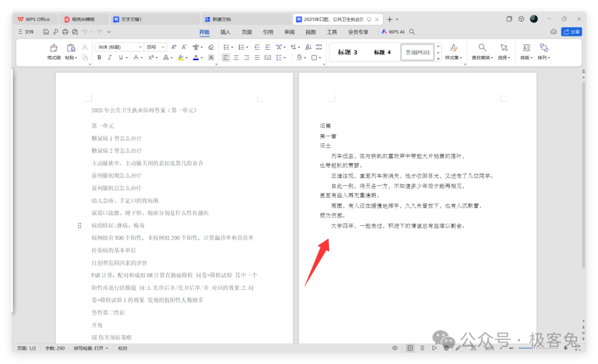598x364 pixels.
Task: Click the new tab plus button
Action: [389, 19]
